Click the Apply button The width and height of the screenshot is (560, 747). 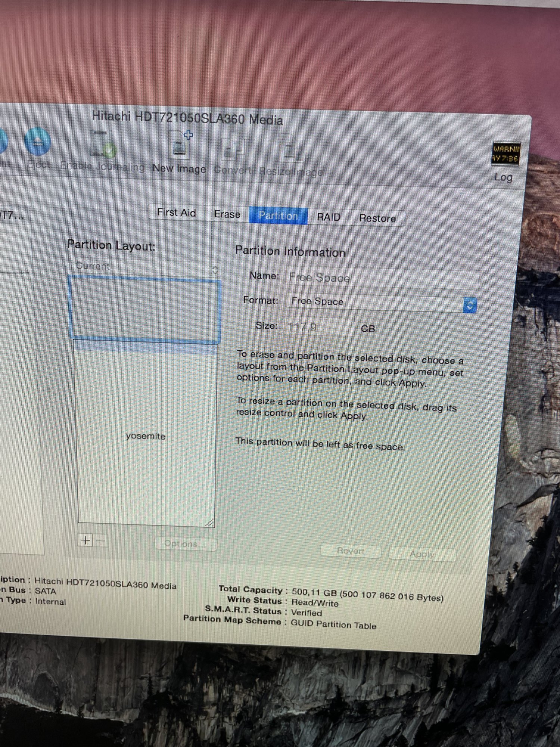click(422, 554)
